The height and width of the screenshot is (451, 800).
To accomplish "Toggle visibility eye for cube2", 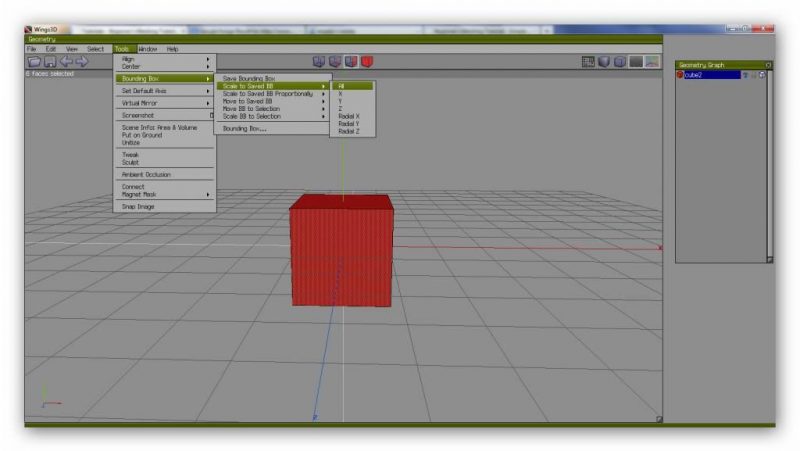I will coord(746,75).
